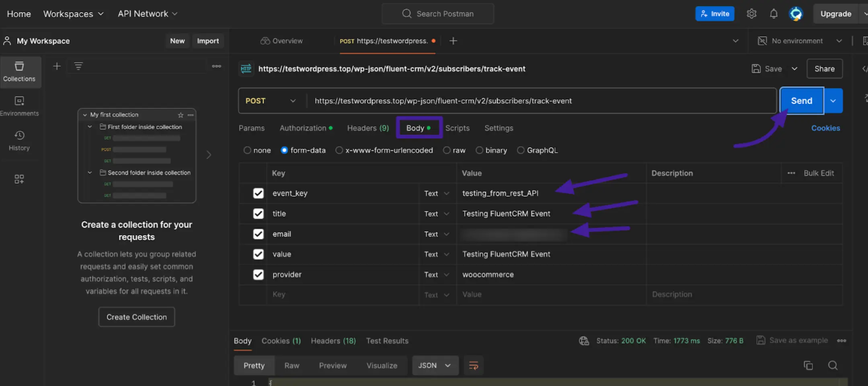
Task: Select x-www-form-urlencoded body type
Action: click(339, 150)
